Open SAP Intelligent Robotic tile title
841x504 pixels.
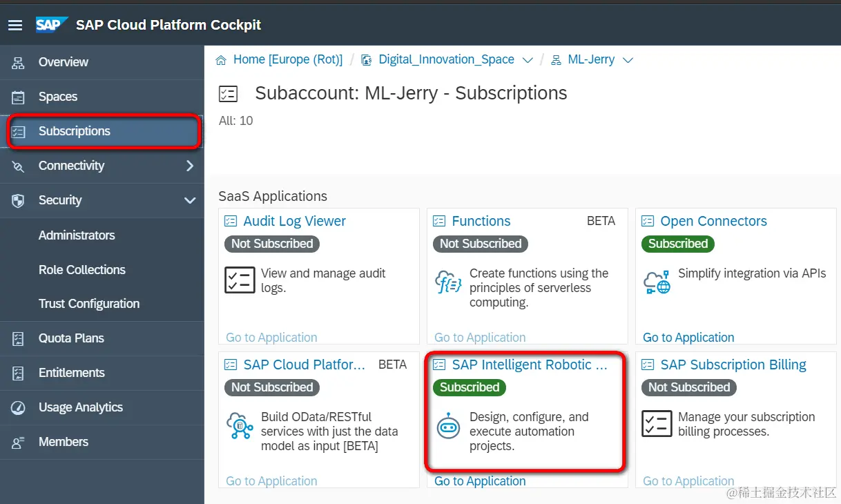pyautogui.click(x=530, y=365)
